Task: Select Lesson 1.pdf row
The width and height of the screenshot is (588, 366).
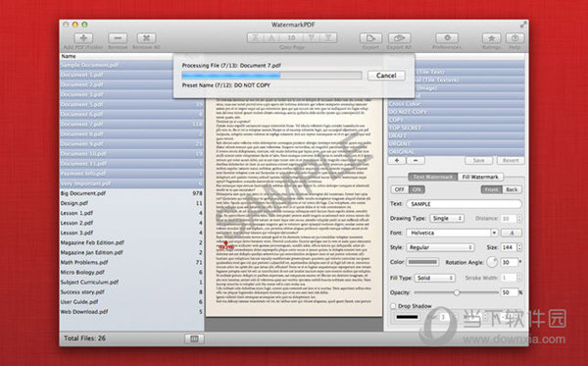Action: (131, 213)
